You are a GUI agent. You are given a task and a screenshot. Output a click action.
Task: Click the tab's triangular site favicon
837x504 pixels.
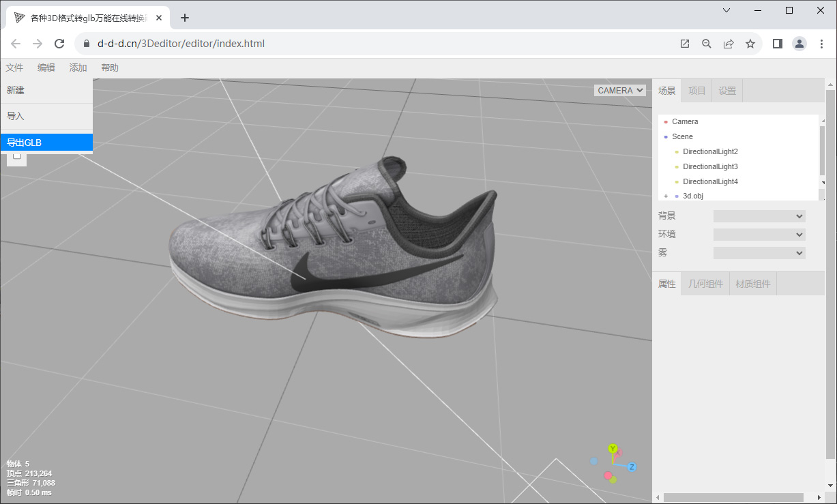point(19,18)
